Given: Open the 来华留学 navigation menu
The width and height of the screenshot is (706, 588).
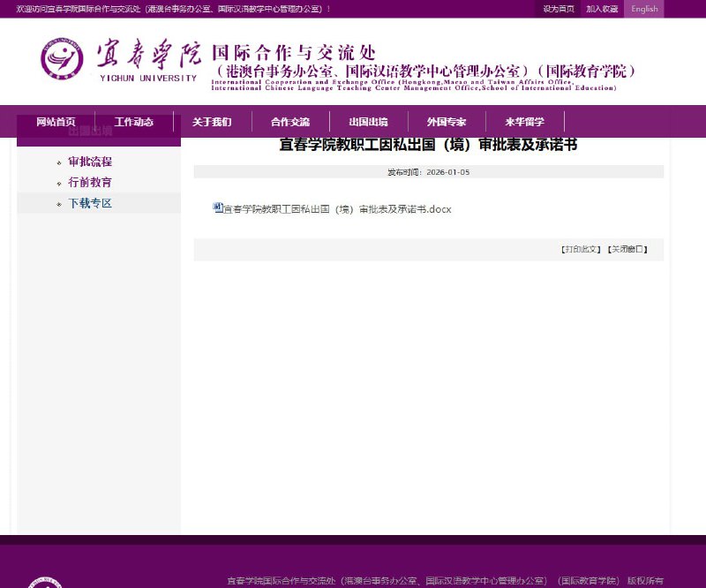Looking at the screenshot, I should tap(522, 122).
